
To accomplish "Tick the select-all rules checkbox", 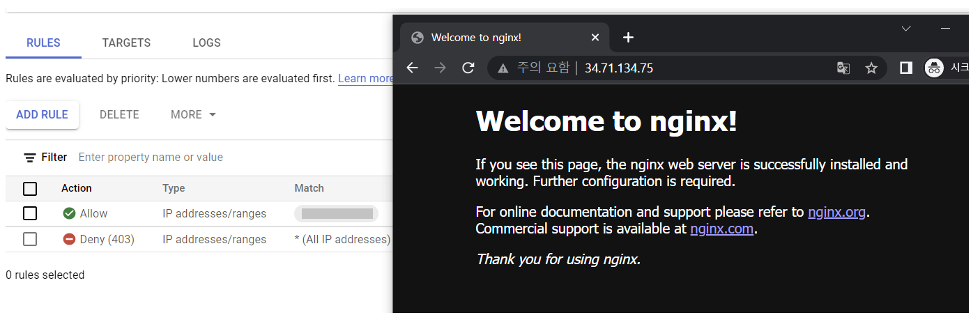I will click(30, 188).
